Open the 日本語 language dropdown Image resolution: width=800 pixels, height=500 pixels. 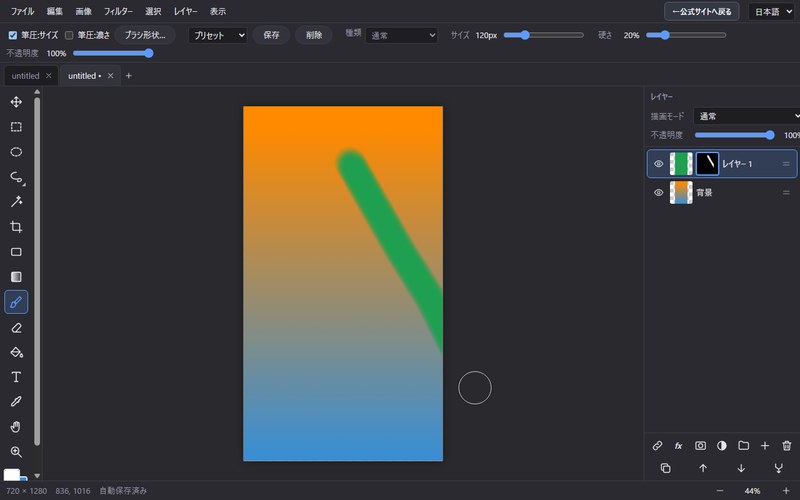(773, 11)
